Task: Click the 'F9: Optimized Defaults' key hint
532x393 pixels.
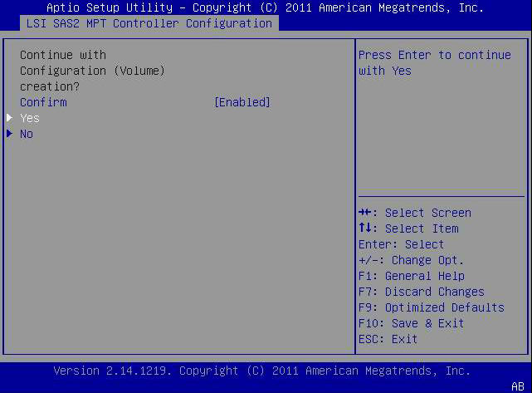Action: coord(432,307)
